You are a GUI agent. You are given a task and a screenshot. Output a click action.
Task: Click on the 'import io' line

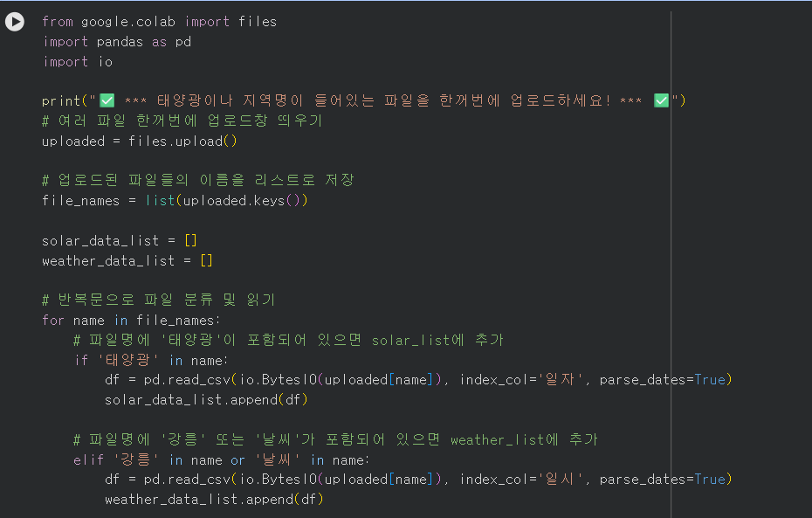[x=78, y=62]
